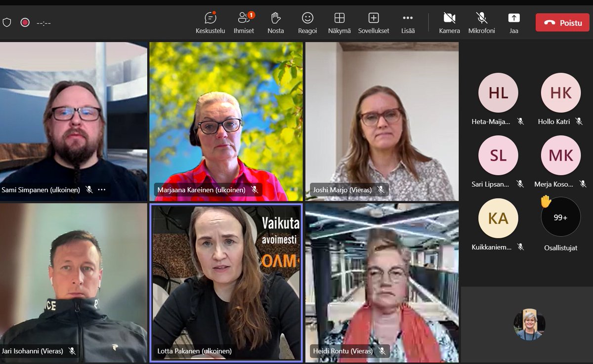Change layout via Näkymä

tap(339, 23)
